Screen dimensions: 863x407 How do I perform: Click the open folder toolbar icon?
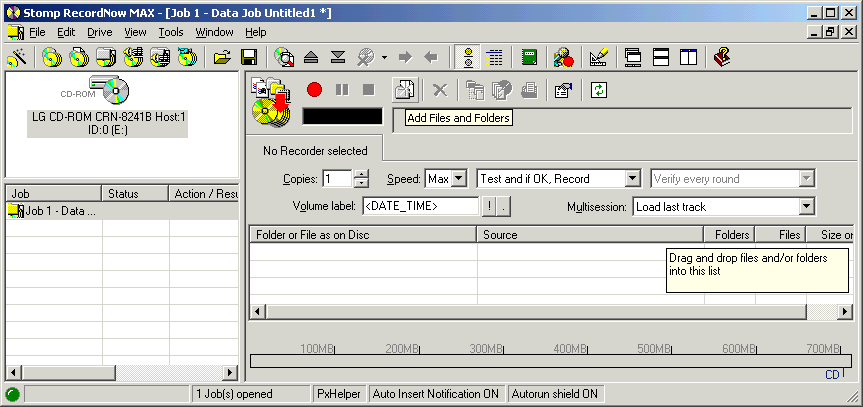tap(222, 57)
